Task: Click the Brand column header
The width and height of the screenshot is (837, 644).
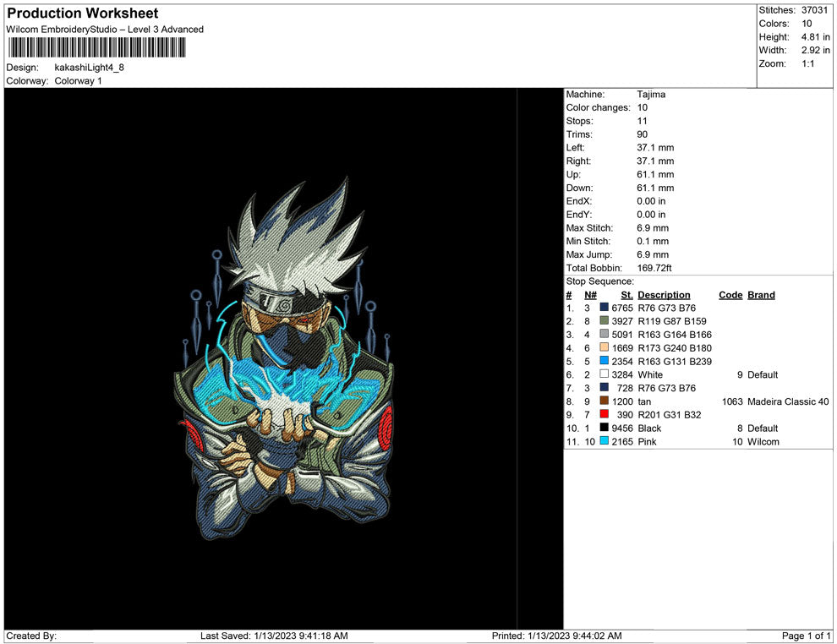Action: 760,294
